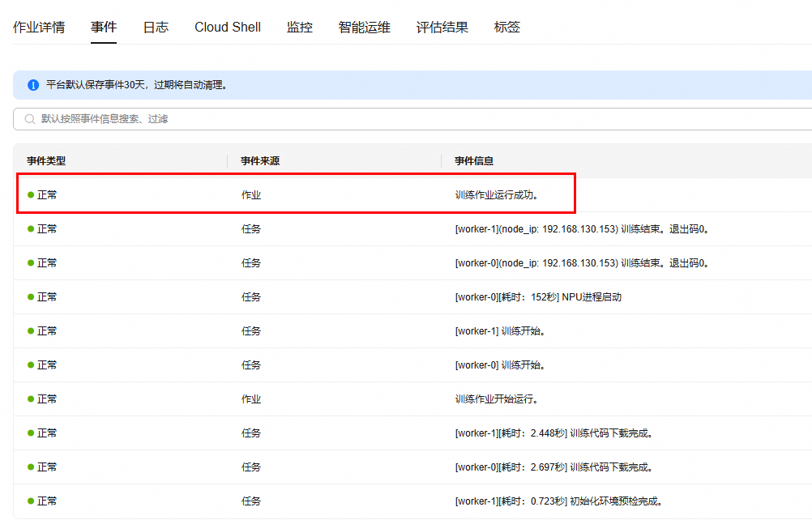The width and height of the screenshot is (812, 520).
Task: Focus the event search input field
Action: point(412,119)
